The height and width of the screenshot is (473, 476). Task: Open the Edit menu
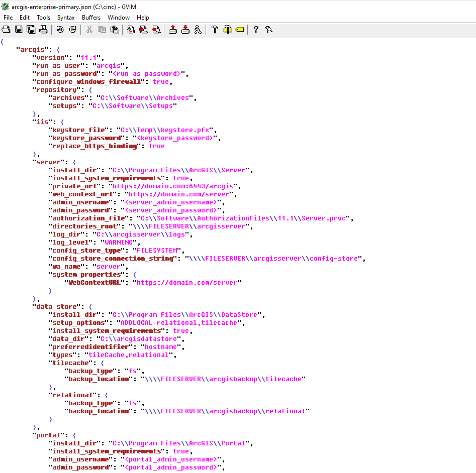point(25,18)
